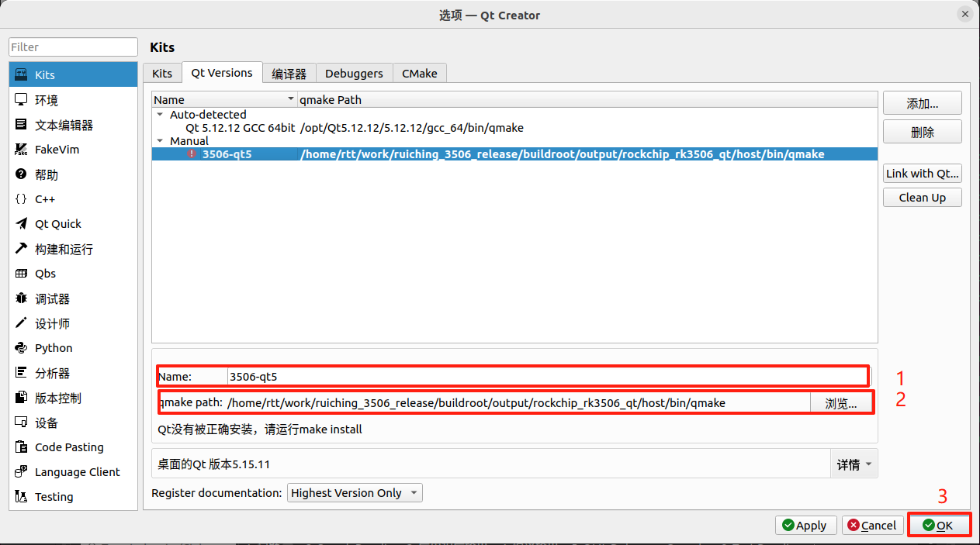The width and height of the screenshot is (980, 545).
Task: Open the 调试器 bug icon category
Action: click(22, 298)
